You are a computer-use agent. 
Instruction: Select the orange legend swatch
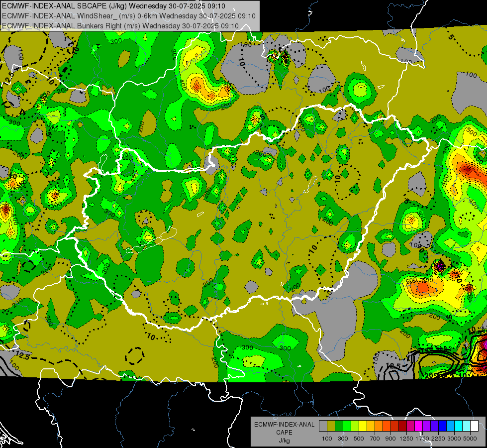[379, 426]
